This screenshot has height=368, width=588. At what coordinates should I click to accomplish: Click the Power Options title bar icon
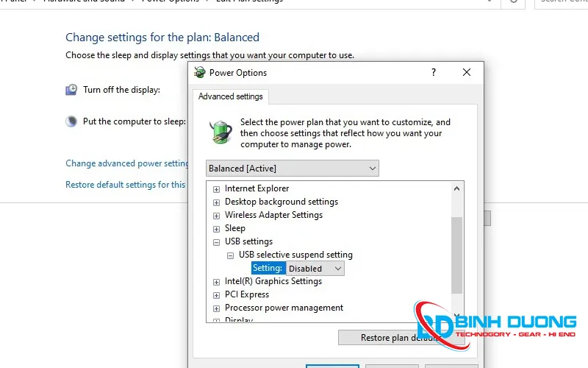[x=200, y=72]
